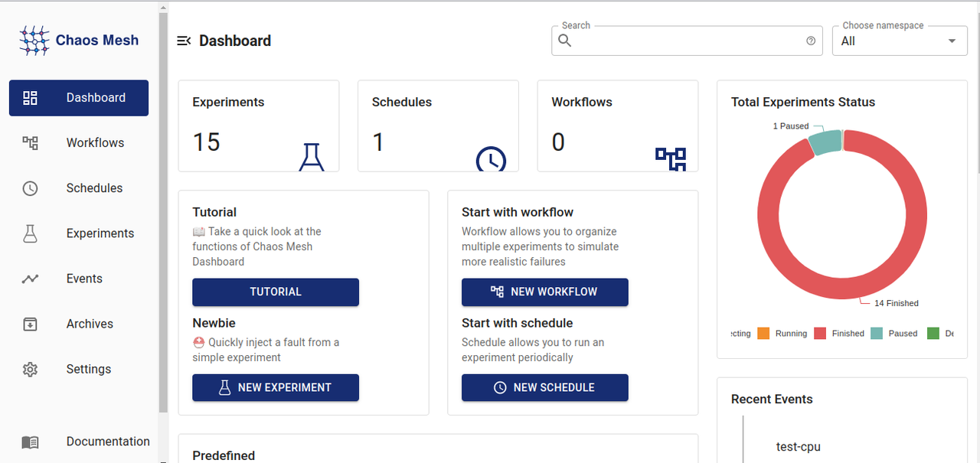Click the workflow icon on Workflows card
980x463 pixels.
[671, 158]
